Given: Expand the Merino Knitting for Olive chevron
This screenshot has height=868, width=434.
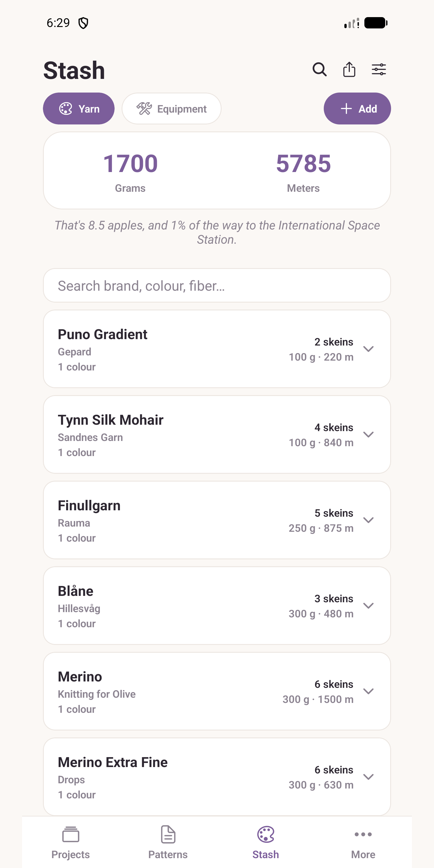Looking at the screenshot, I should coord(369,691).
